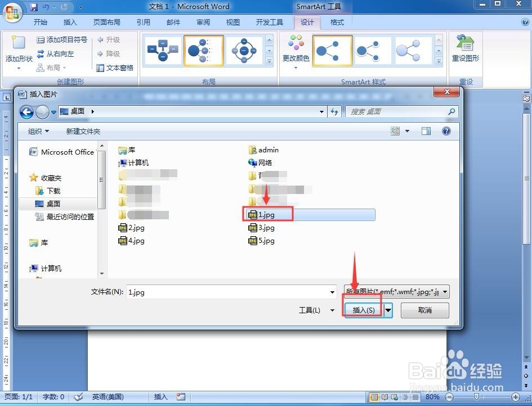Select file 5.jpg
This screenshot has height=406, width=532.
(262, 241)
